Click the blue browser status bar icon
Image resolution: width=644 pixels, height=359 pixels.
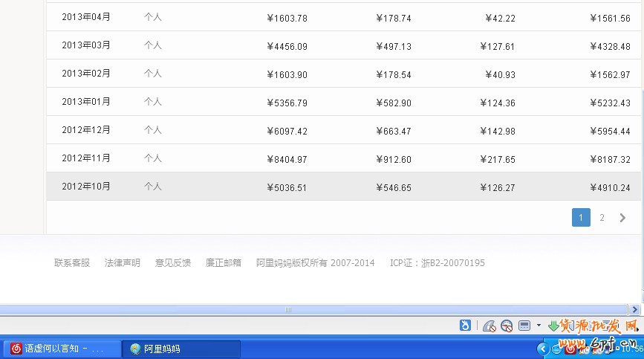(465, 326)
